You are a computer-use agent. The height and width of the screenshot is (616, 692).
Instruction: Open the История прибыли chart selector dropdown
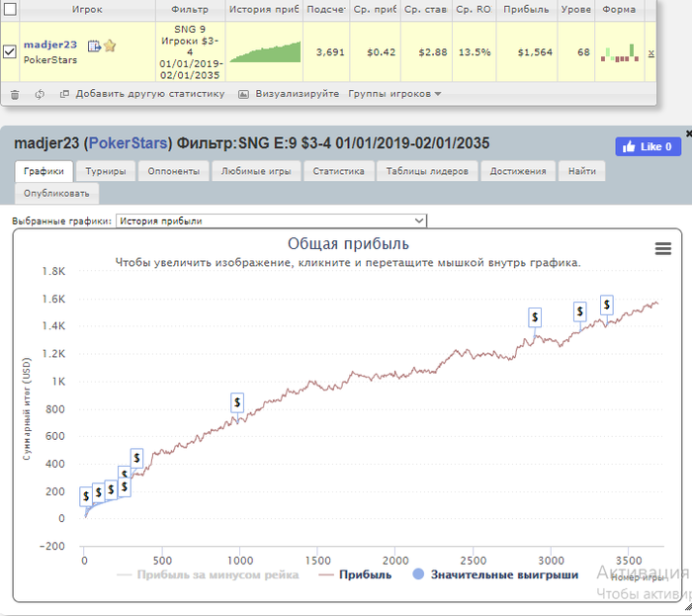click(272, 221)
